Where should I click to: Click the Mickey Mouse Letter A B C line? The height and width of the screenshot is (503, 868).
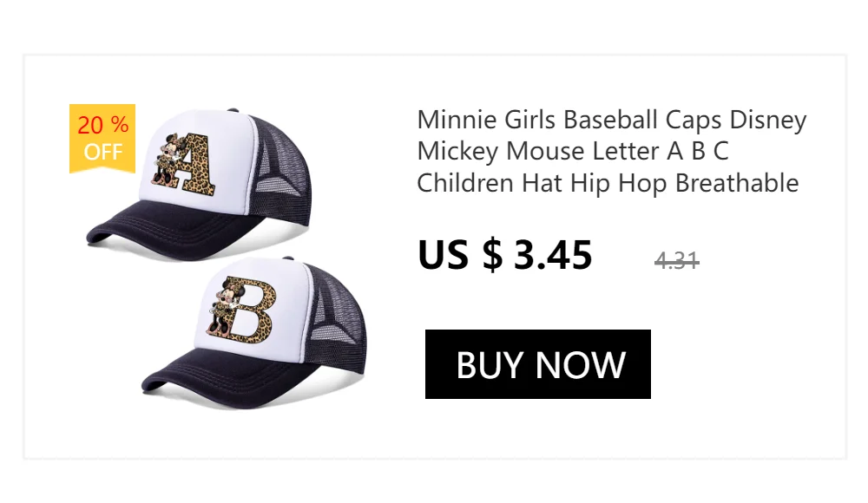tap(573, 151)
